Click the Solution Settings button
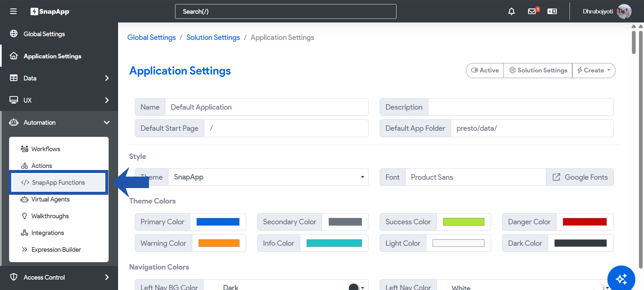The image size is (644, 290). point(538,70)
